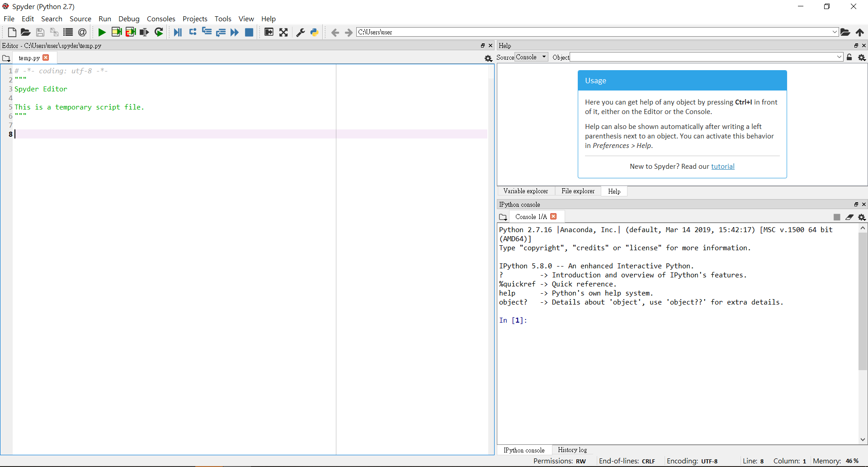Open Preferences with the wrench icon
The image size is (868, 467).
point(301,32)
